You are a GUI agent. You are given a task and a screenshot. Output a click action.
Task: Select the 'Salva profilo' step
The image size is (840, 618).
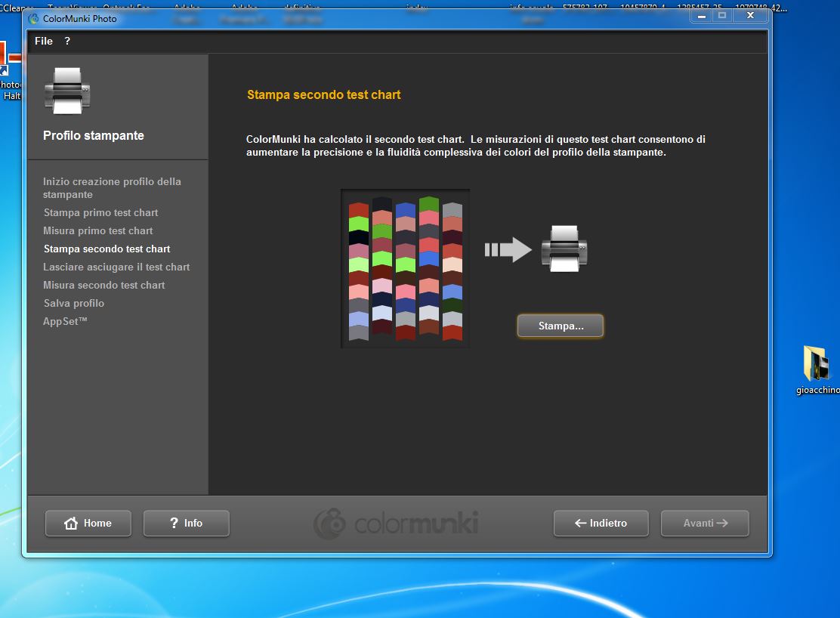[x=74, y=304]
